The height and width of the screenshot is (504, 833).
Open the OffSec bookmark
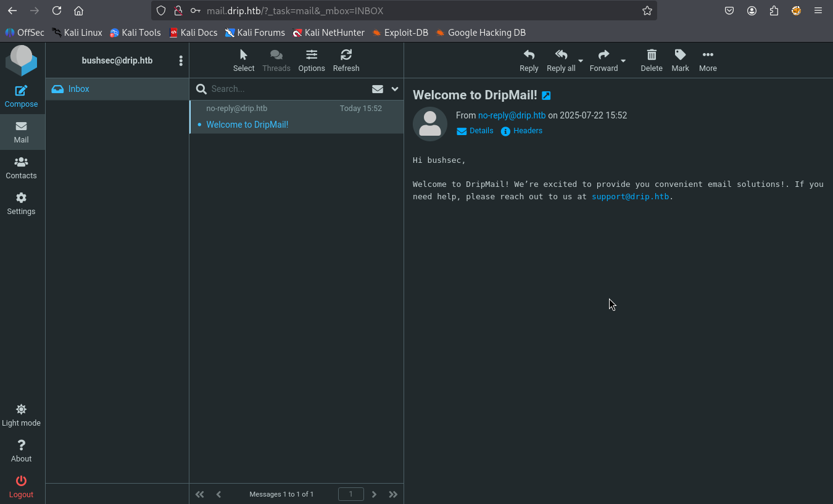[25, 33]
